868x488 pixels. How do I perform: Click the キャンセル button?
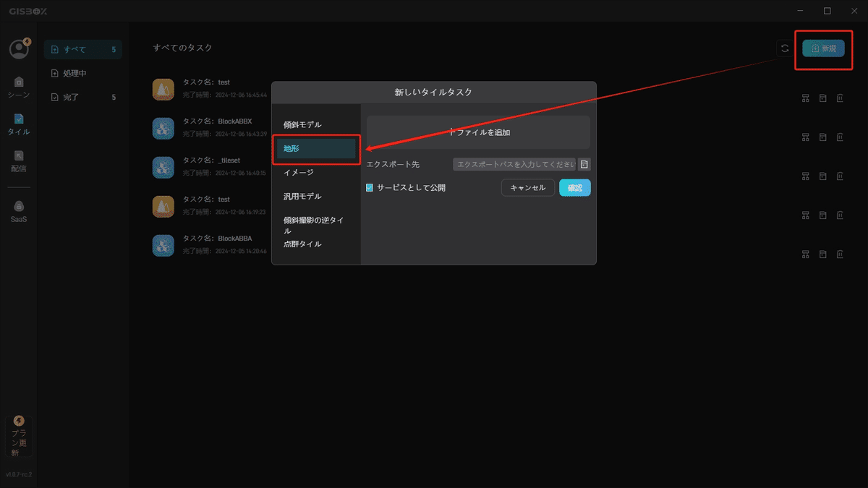coord(528,187)
